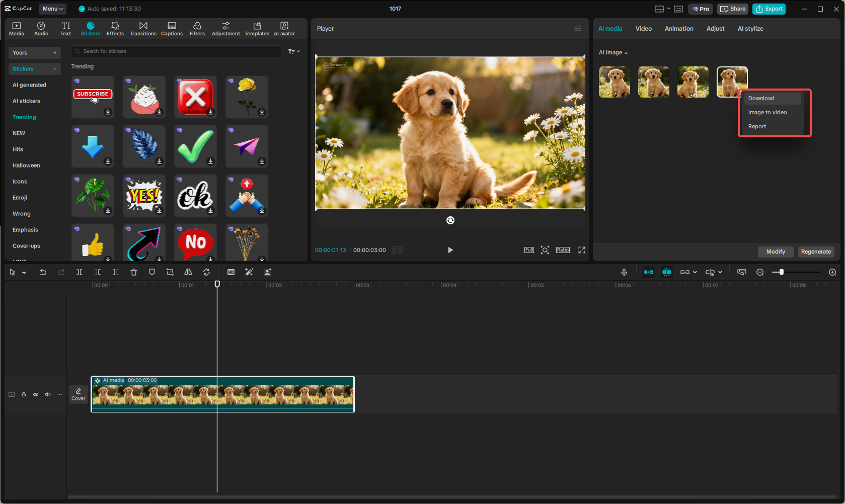Screen dimensions: 845x504
Task: Undo the last action
Action: [x=43, y=272]
